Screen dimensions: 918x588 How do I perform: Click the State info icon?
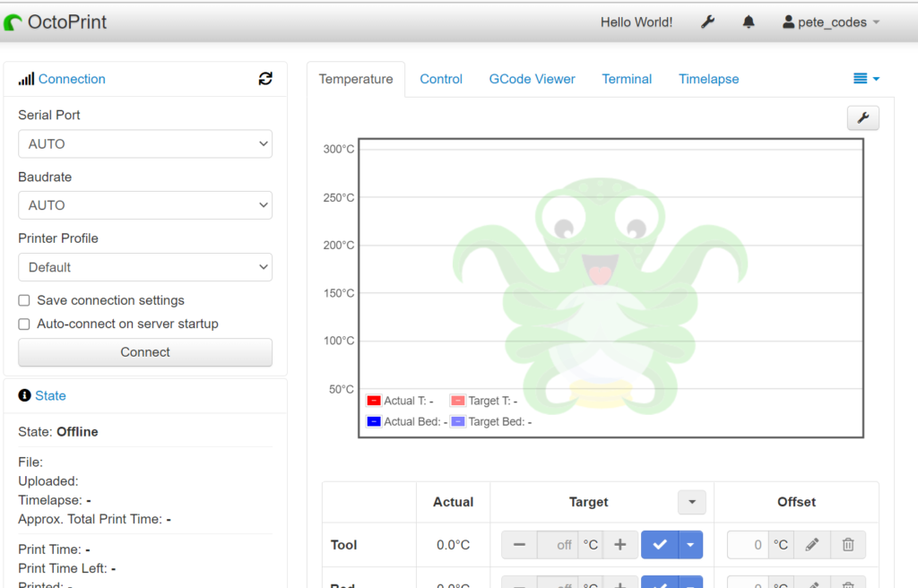click(x=24, y=395)
